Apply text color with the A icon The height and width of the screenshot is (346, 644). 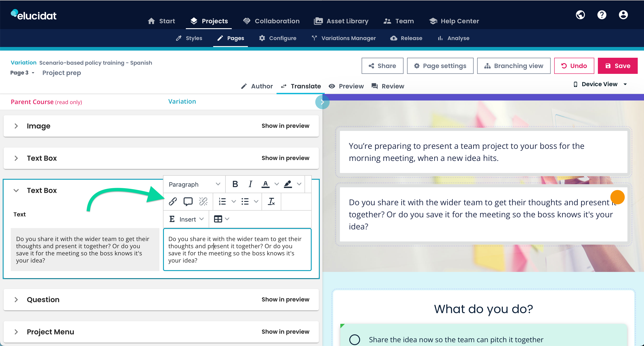point(266,184)
